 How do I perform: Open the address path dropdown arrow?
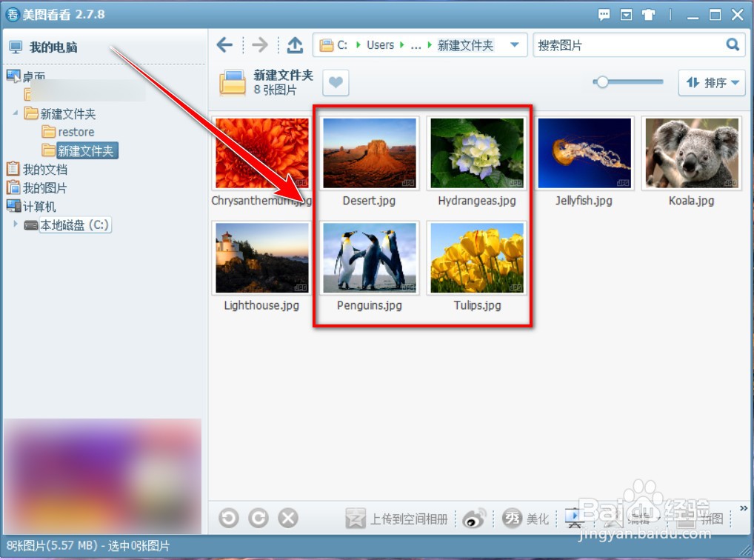point(514,44)
